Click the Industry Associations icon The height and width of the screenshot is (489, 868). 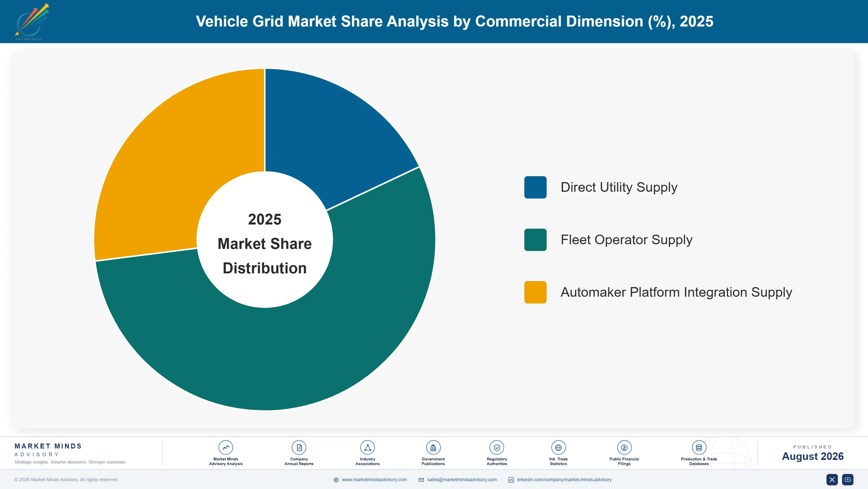367,447
